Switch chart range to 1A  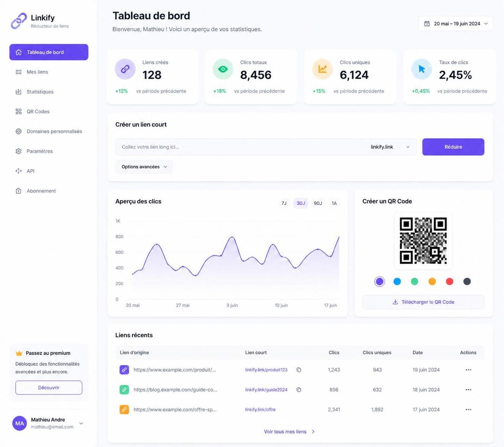coord(334,203)
